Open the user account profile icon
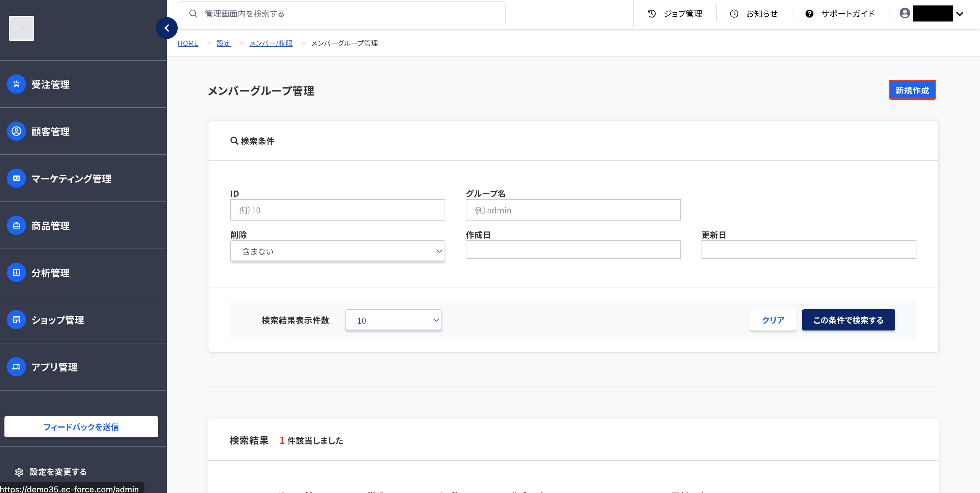Screen dimensions: 980x493 click(x=904, y=13)
